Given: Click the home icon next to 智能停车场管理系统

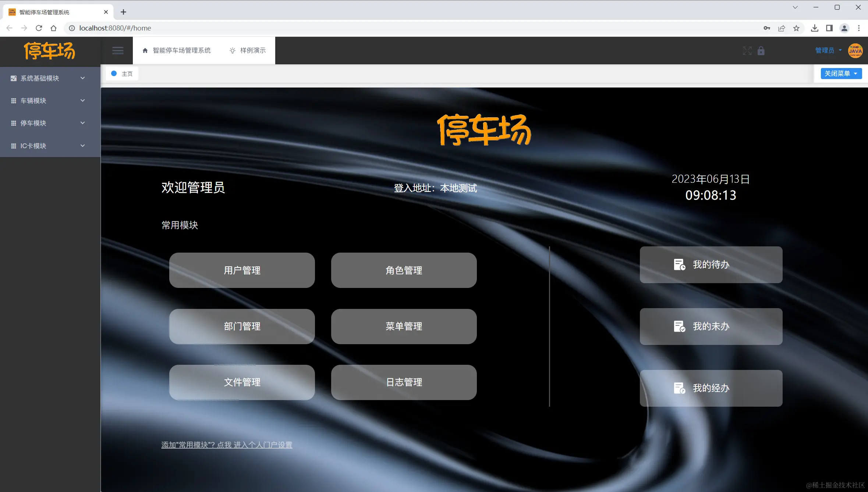Looking at the screenshot, I should pyautogui.click(x=145, y=50).
